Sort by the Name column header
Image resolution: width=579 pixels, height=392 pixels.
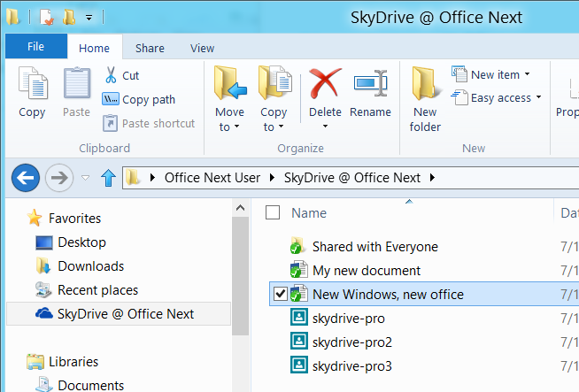click(x=309, y=213)
